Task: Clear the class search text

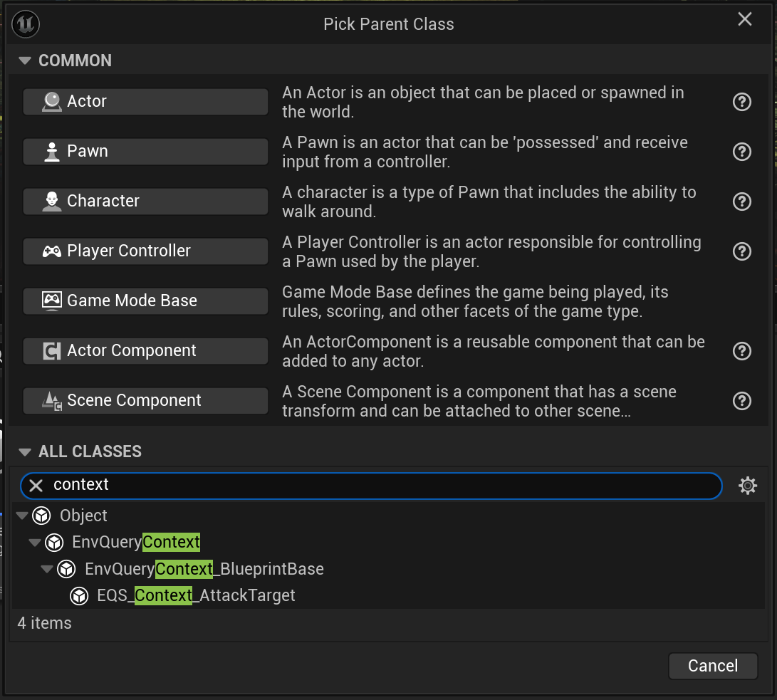Action: [x=36, y=486]
